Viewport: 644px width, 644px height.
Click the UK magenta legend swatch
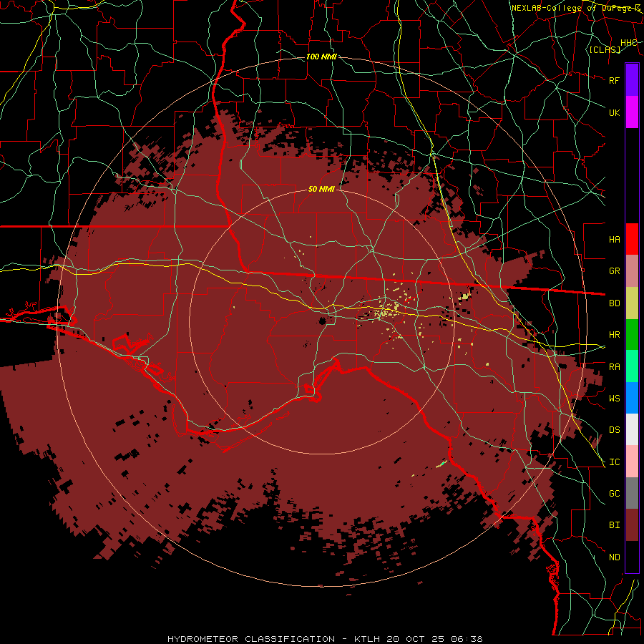pos(632,112)
